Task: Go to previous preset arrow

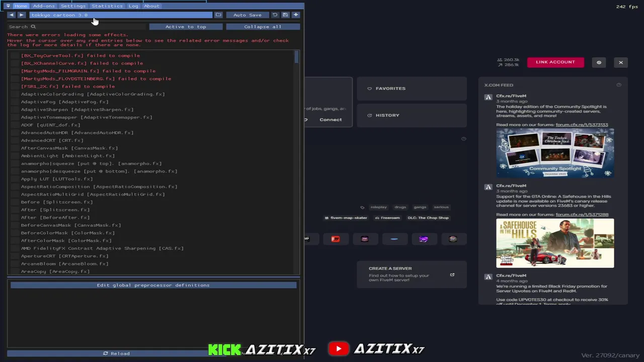Action: [x=12, y=15]
